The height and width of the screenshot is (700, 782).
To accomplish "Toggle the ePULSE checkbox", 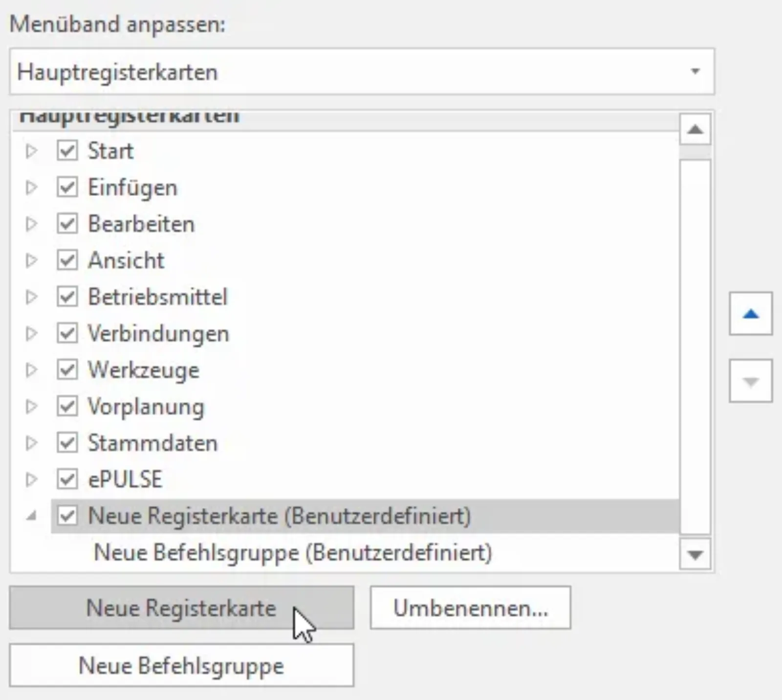I will [67, 479].
